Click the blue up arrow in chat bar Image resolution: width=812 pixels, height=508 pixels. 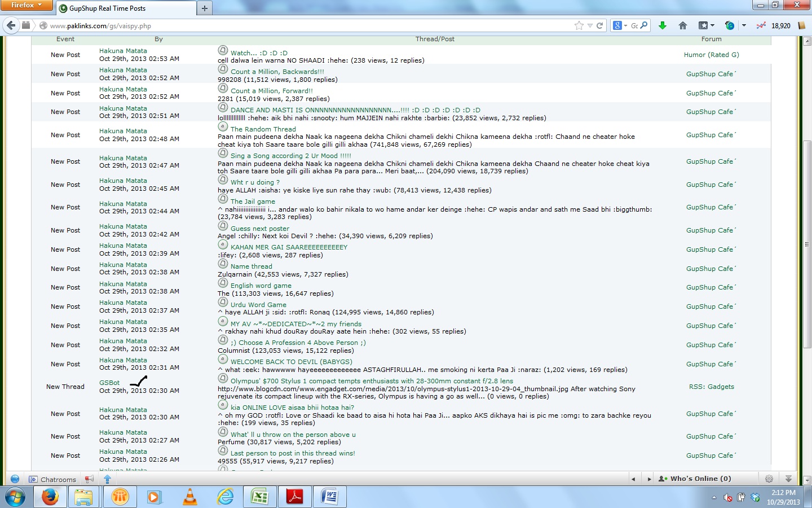tap(107, 479)
